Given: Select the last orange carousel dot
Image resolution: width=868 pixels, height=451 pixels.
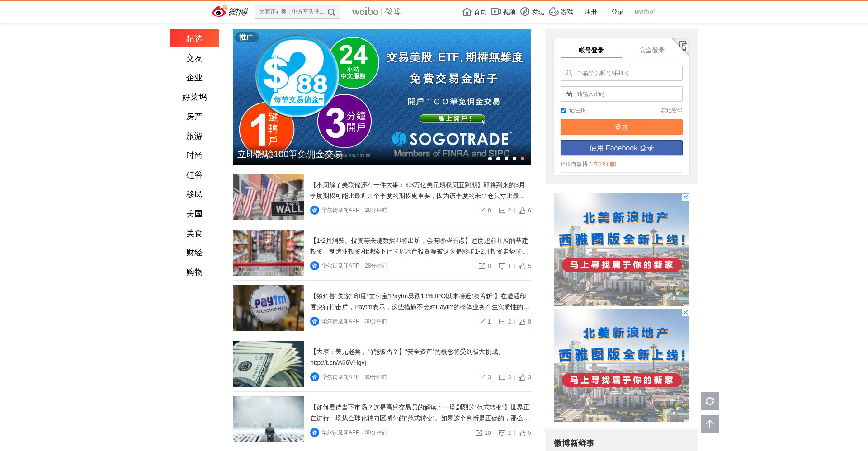Looking at the screenshot, I should pyautogui.click(x=523, y=159).
